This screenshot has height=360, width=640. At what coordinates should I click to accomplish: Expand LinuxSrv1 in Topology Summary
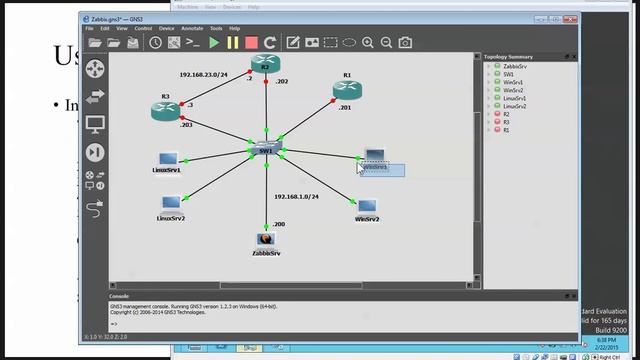489,98
